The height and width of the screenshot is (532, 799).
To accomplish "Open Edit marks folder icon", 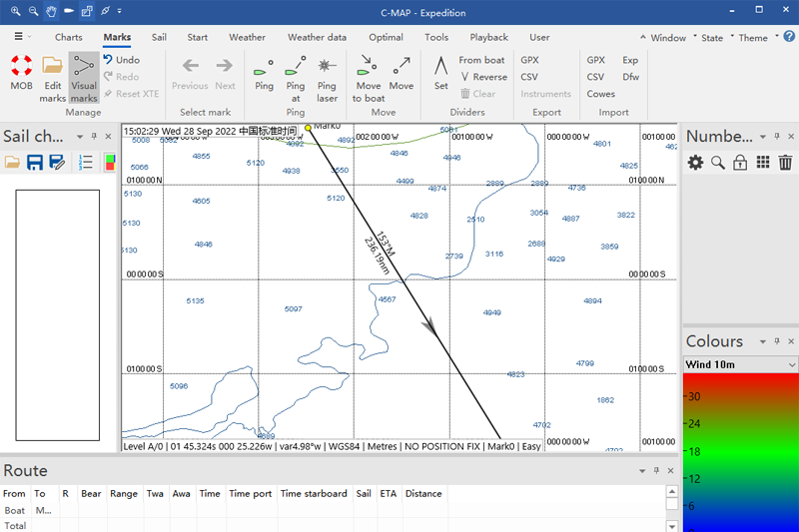I will [52, 66].
